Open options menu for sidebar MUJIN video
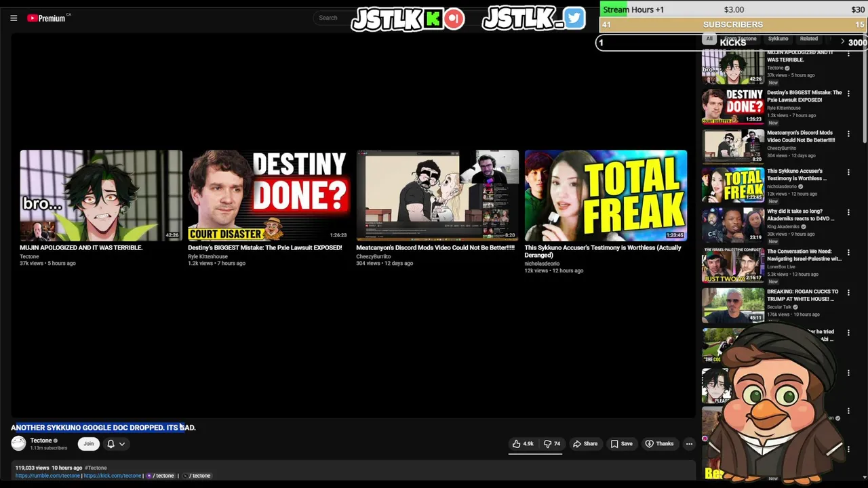Image resolution: width=868 pixels, height=488 pixels. [848, 54]
